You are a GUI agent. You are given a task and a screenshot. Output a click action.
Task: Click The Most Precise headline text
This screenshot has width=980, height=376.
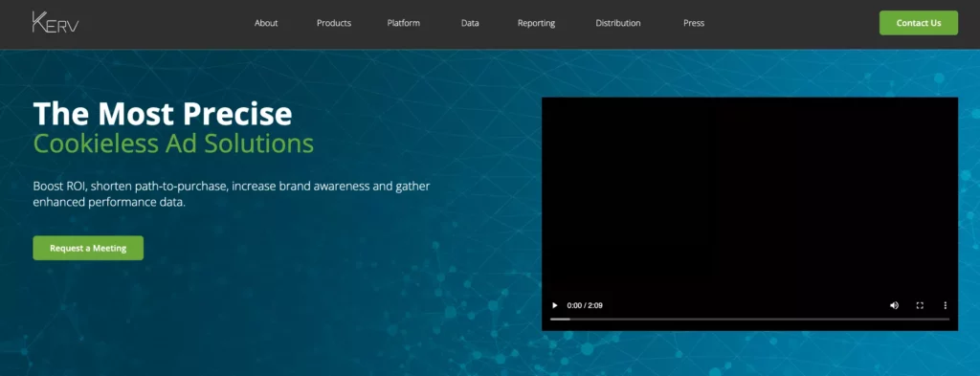point(163,114)
